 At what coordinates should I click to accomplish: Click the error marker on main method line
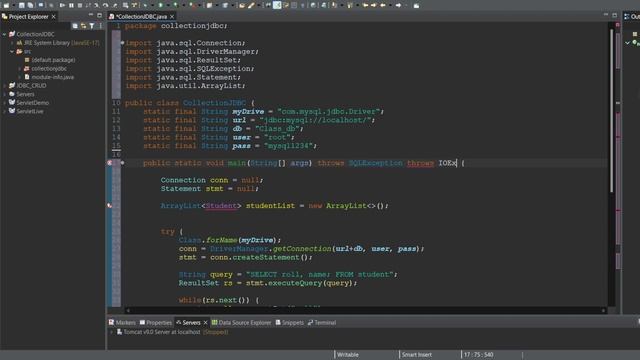click(x=109, y=162)
